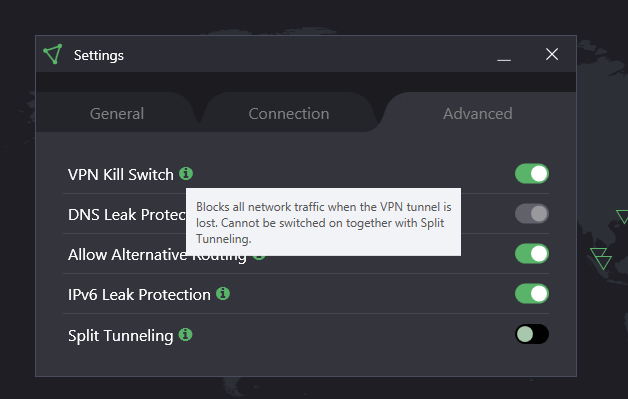Click the VPN Kill Switch label
628x399 pixels.
pos(121,174)
